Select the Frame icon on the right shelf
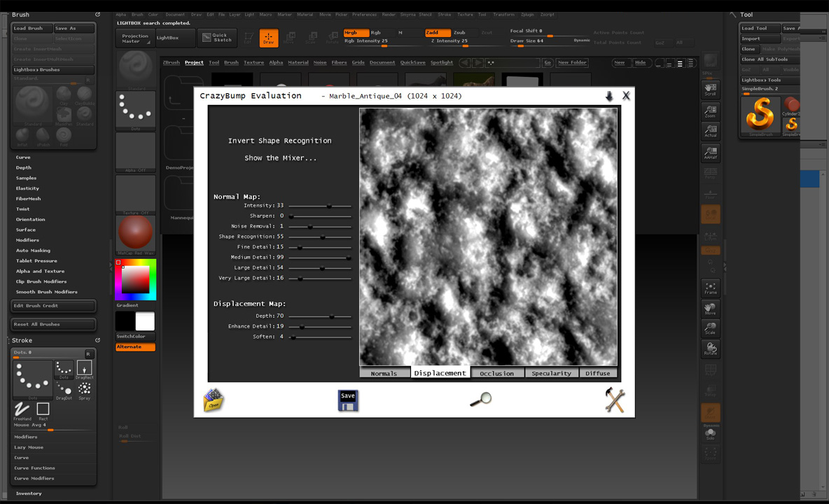Screen dimensions: 829x504 [711, 287]
